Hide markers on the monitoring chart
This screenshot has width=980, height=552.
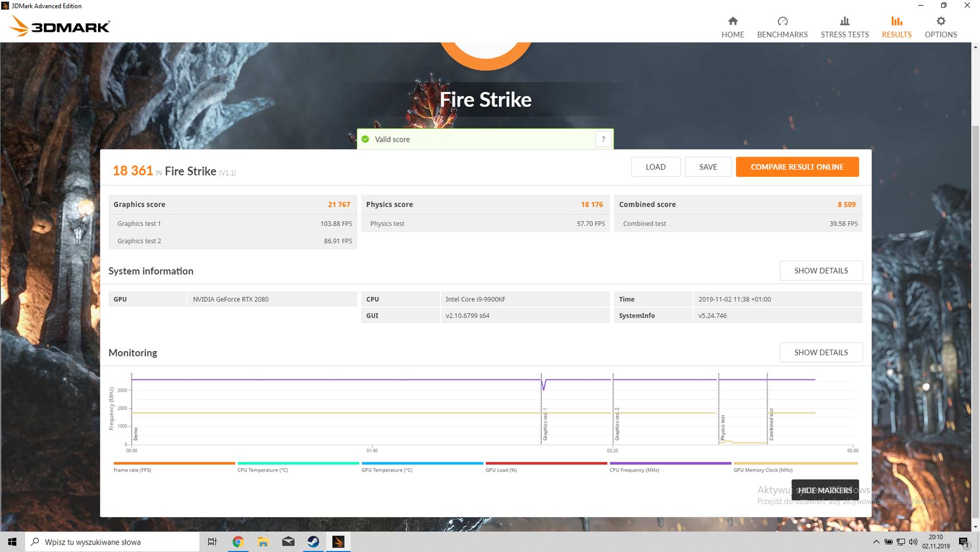825,490
